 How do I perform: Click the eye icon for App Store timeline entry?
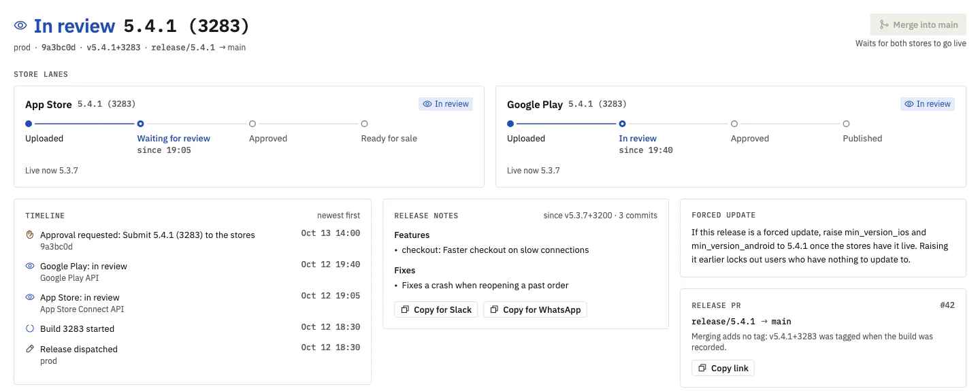30,297
